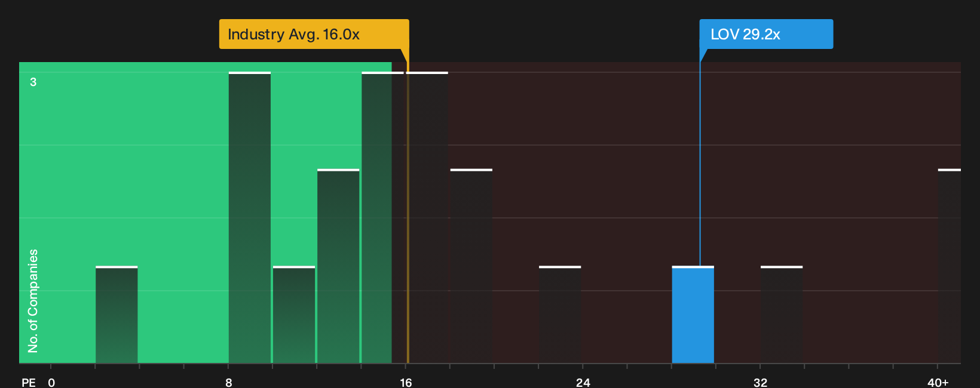Click the histogram bar at PE 2-4
This screenshot has height=388, width=980.
click(x=117, y=315)
